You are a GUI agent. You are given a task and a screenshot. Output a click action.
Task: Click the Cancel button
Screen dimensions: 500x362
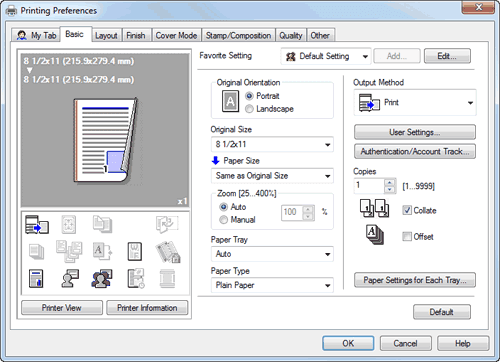406,343
